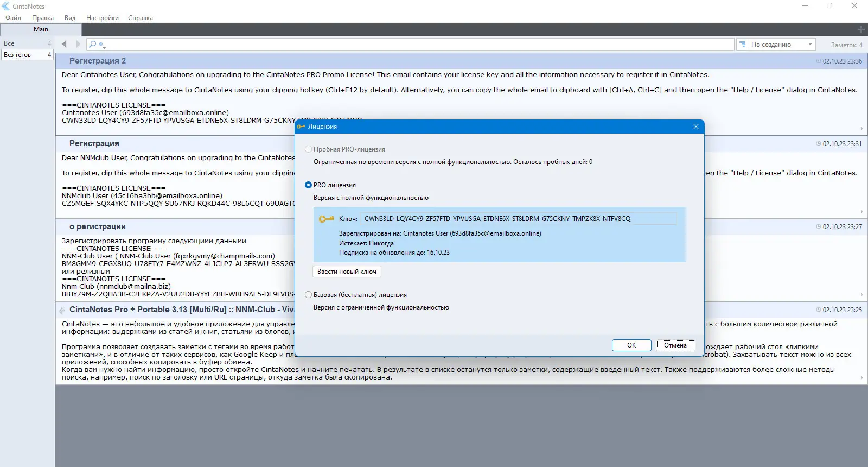Click the Заметок: 4 counter
This screenshot has width=868, height=467.
846,45
